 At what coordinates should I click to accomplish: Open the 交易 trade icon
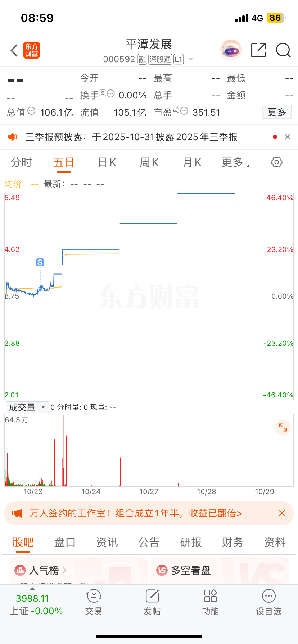click(x=94, y=602)
